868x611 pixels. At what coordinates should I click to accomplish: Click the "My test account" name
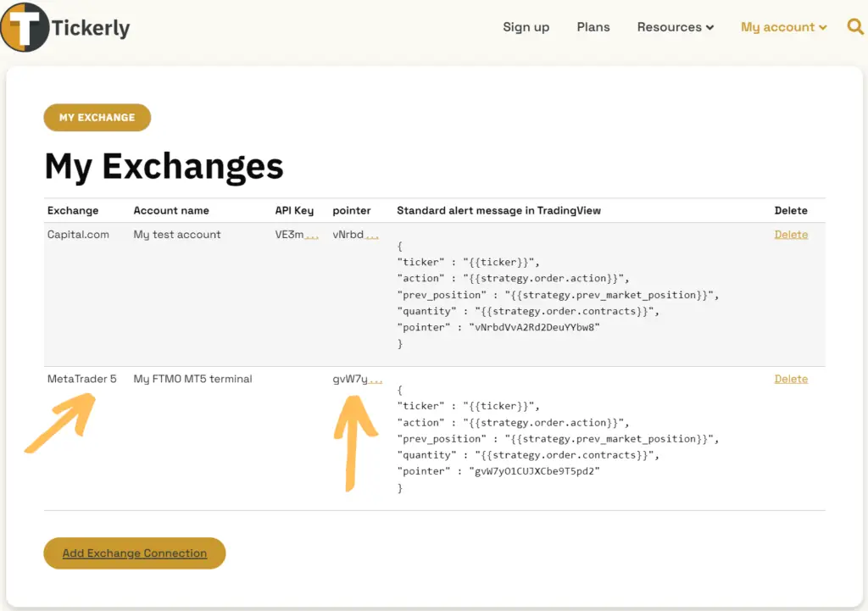(x=177, y=234)
